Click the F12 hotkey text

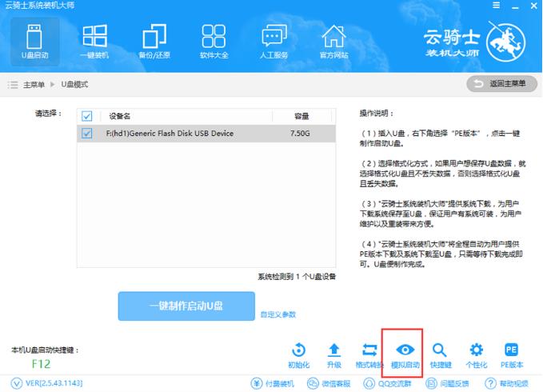click(x=42, y=364)
